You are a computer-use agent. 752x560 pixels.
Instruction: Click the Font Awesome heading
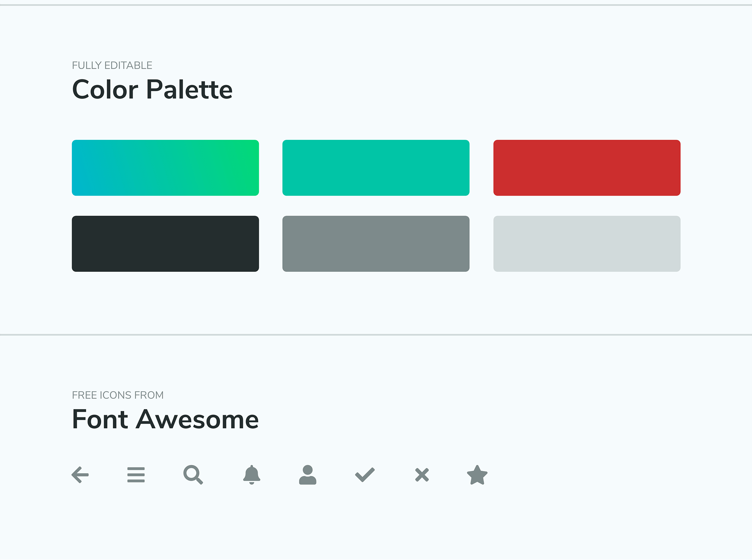tap(165, 419)
